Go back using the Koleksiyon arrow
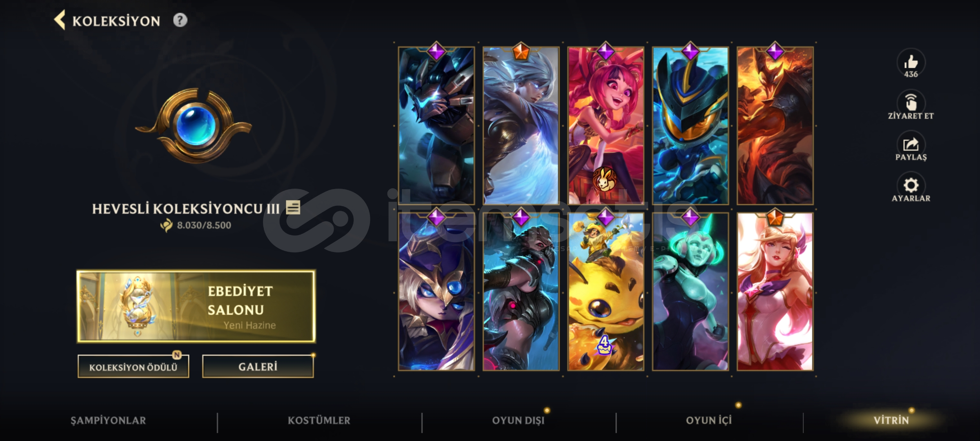Viewport: 980px width, 441px height. (x=60, y=20)
